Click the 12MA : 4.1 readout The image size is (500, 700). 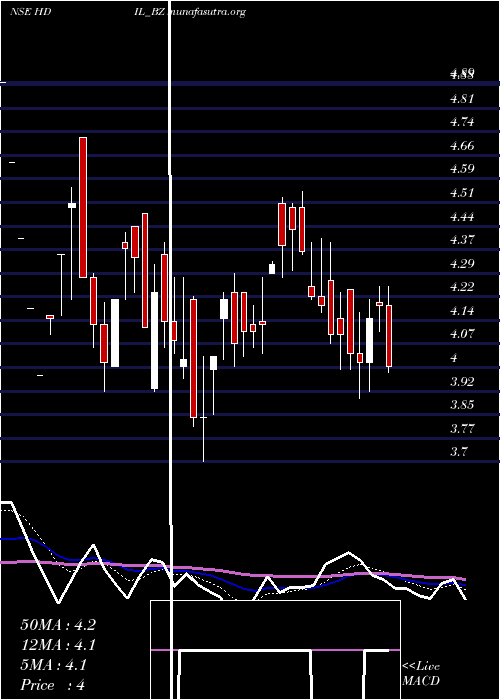tap(58, 645)
